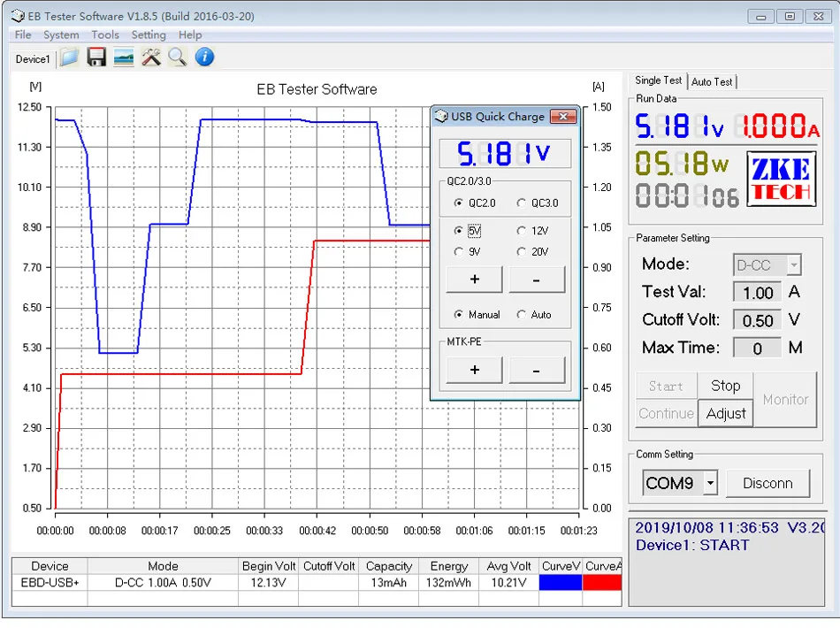Click the ZKE TECH logo
The width and height of the screenshot is (840, 628).
[782, 180]
